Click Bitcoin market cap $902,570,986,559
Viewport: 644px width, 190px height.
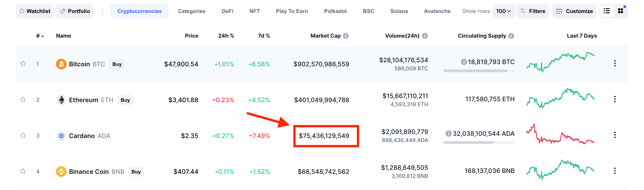(x=321, y=64)
